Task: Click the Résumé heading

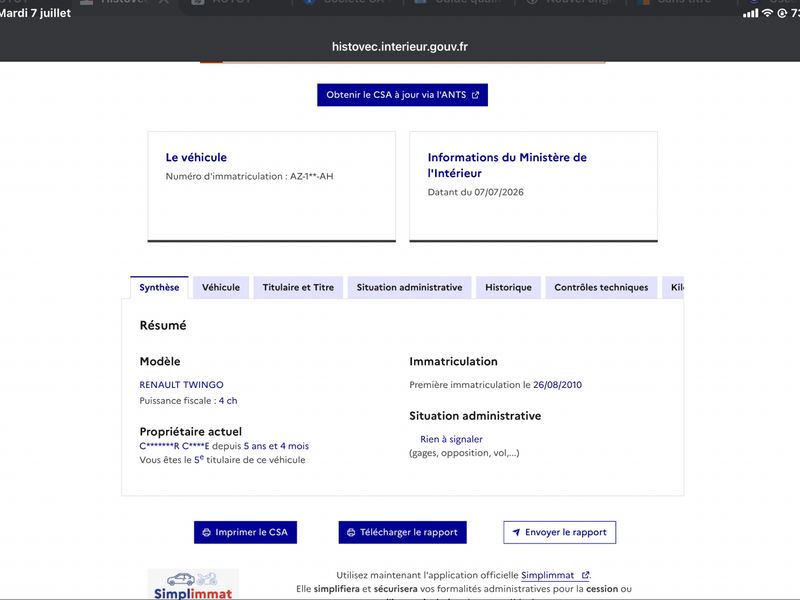Action: [163, 326]
